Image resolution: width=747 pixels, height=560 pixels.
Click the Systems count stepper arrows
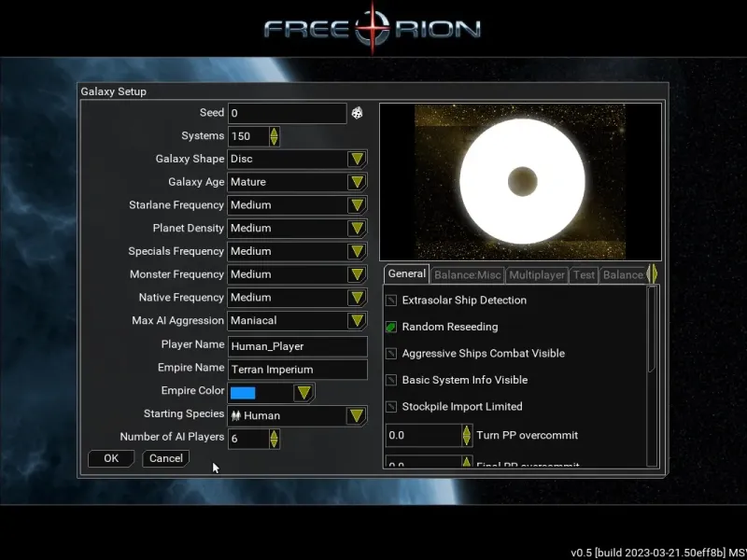pyautogui.click(x=274, y=136)
